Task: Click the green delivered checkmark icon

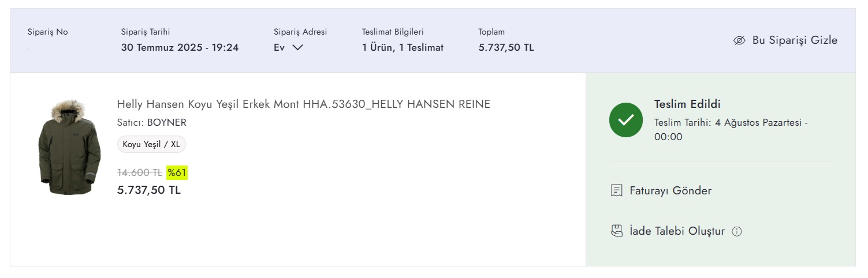Action: click(x=626, y=120)
